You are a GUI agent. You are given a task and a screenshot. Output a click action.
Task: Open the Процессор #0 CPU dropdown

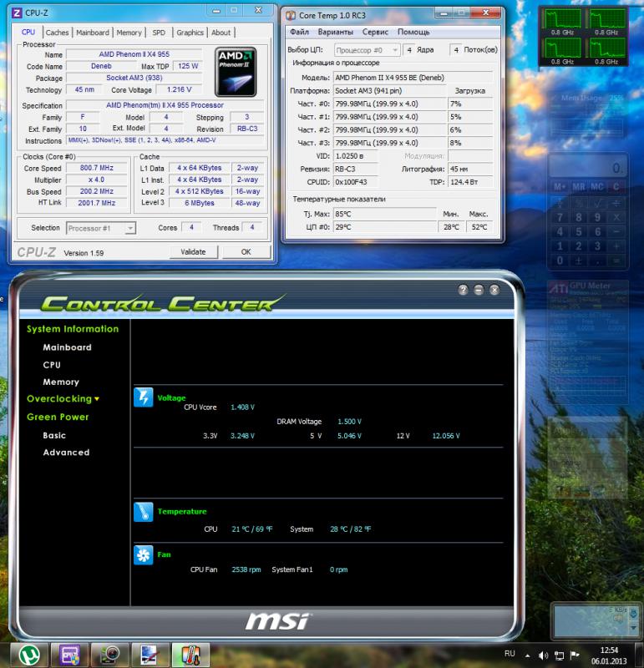[x=366, y=50]
